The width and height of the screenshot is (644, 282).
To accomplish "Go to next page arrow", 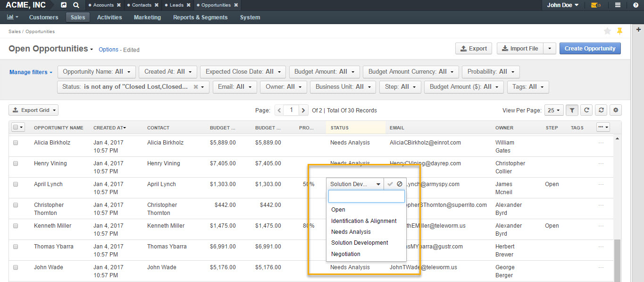I will pos(303,110).
